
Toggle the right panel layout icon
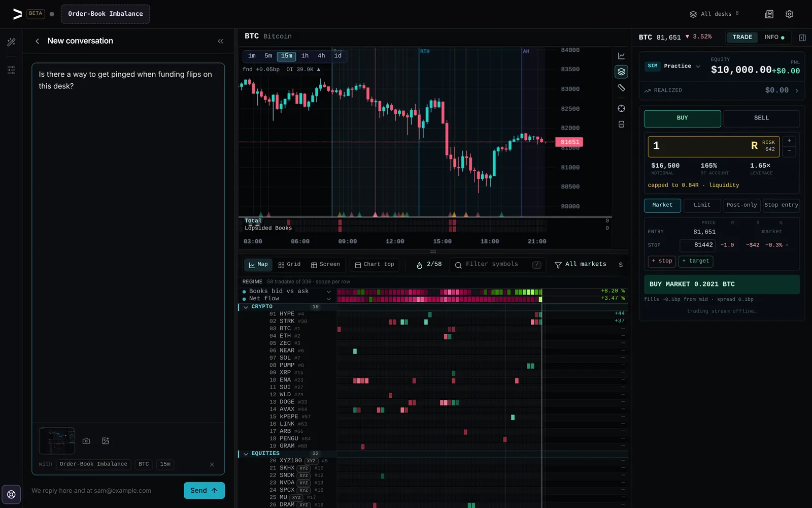click(802, 38)
